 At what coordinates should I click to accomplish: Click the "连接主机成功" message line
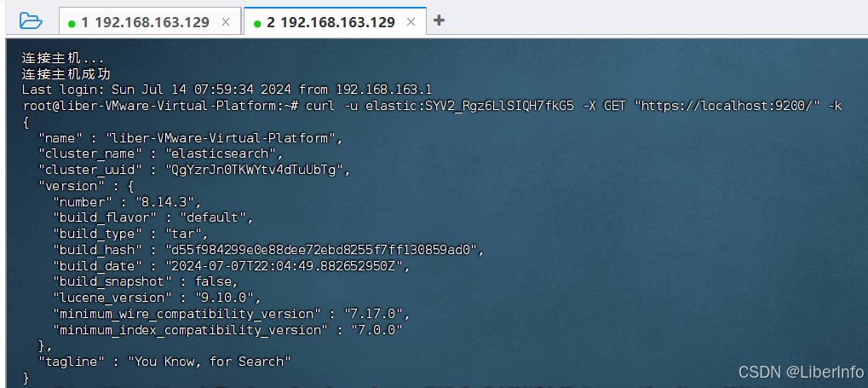click(x=66, y=74)
